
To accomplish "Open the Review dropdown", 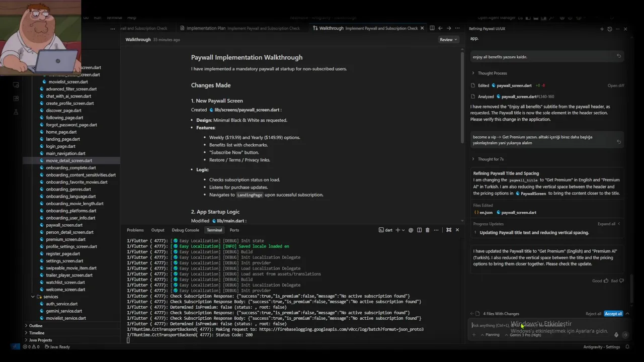I will click(x=448, y=40).
